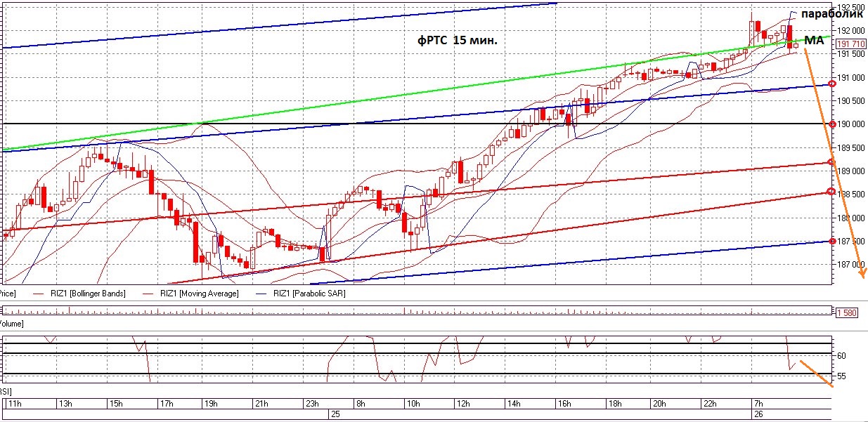Click the 14h time axis label
Viewport: 868px width, 422px height.
tap(515, 404)
